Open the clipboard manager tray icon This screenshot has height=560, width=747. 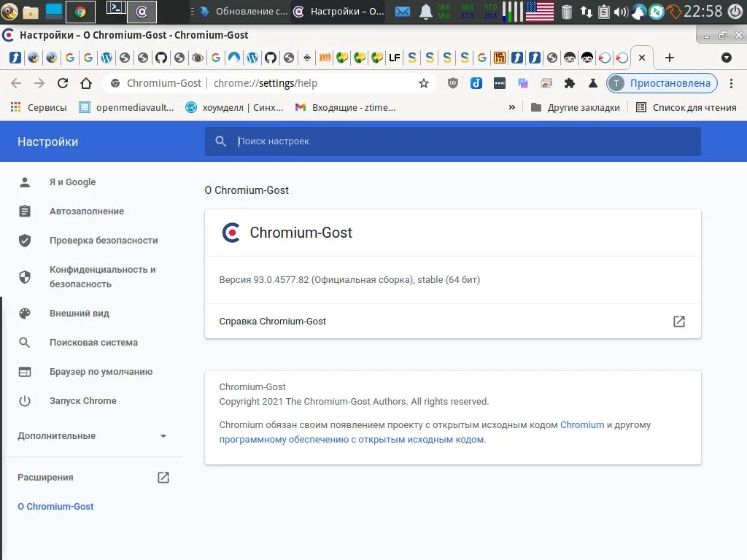coord(603,12)
